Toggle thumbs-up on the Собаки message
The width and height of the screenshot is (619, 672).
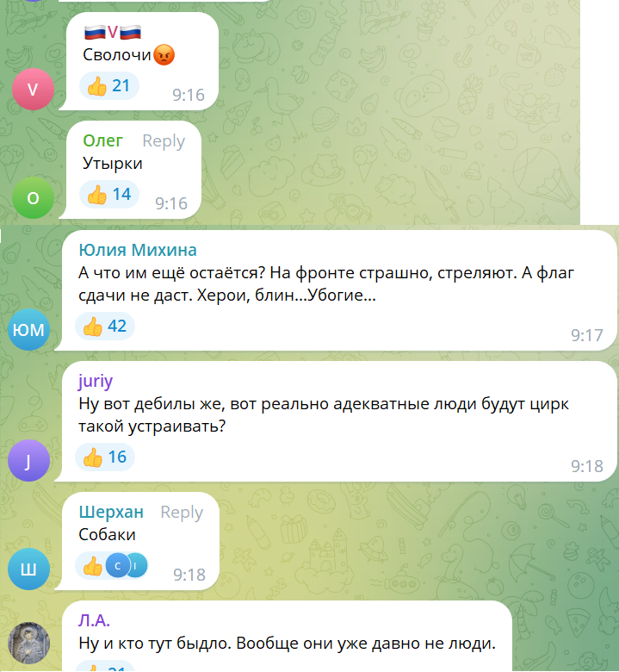pos(111,566)
